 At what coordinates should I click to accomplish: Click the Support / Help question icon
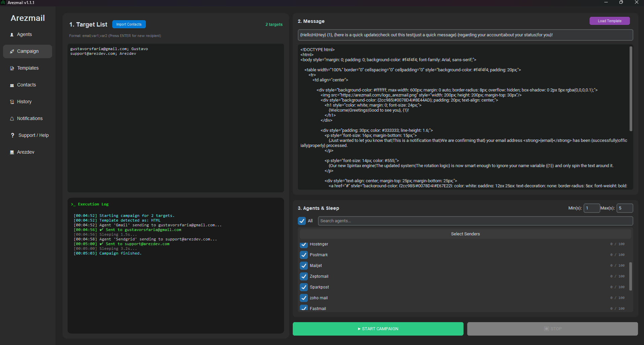click(12, 135)
